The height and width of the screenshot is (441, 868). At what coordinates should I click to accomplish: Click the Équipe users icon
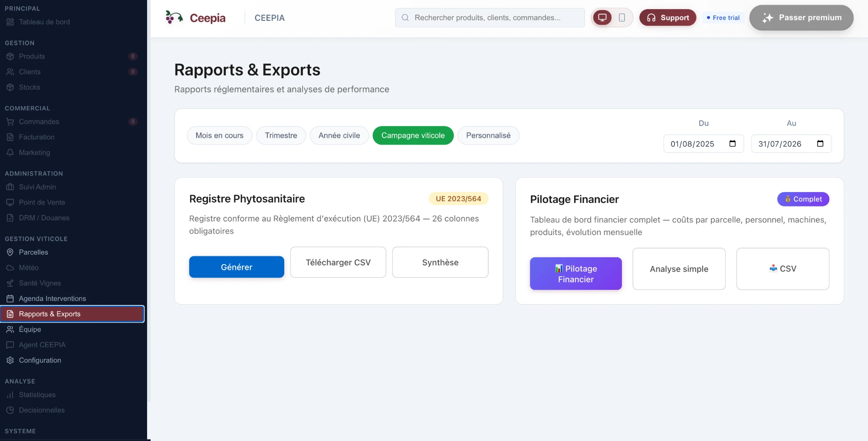pyautogui.click(x=10, y=329)
